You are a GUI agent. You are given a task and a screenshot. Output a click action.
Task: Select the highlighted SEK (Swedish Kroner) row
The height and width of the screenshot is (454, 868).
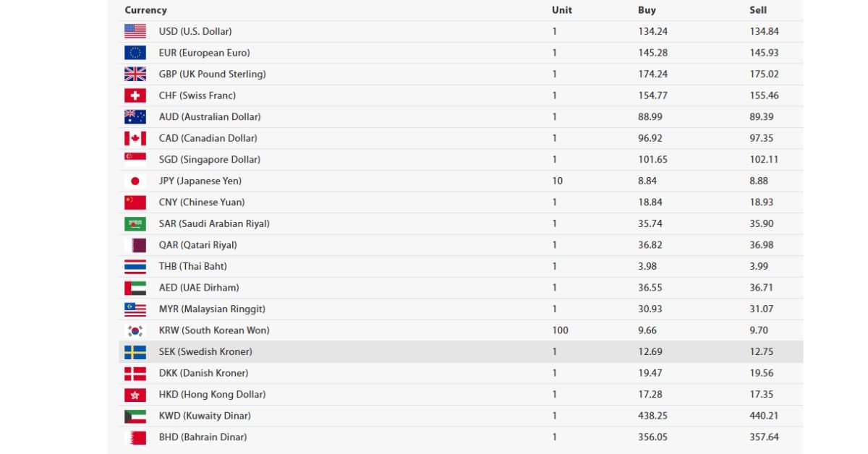461,351
